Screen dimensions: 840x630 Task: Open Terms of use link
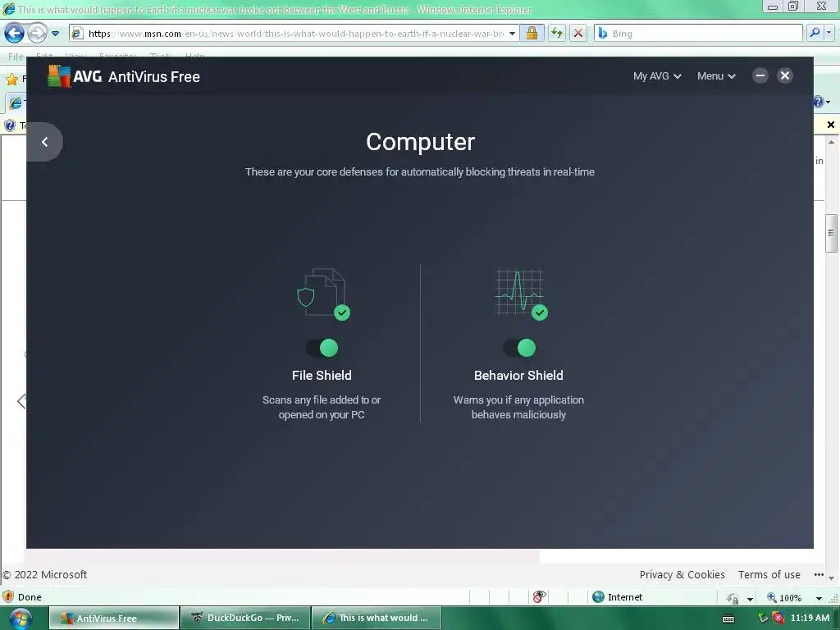tap(769, 574)
